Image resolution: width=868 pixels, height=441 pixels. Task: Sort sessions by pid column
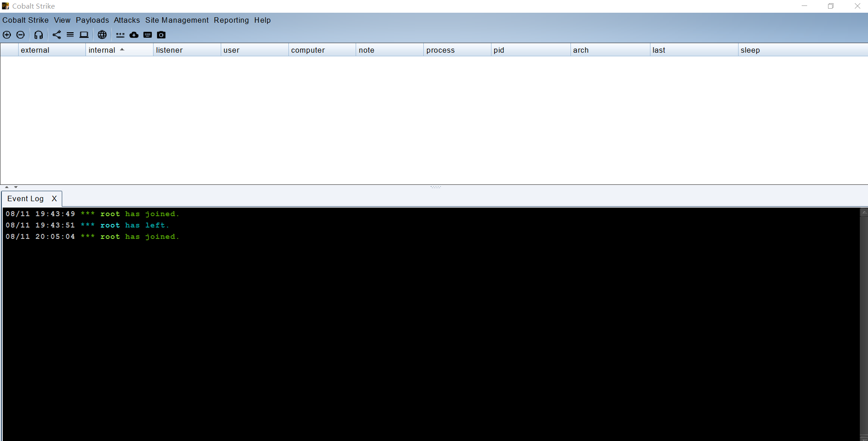click(531, 50)
